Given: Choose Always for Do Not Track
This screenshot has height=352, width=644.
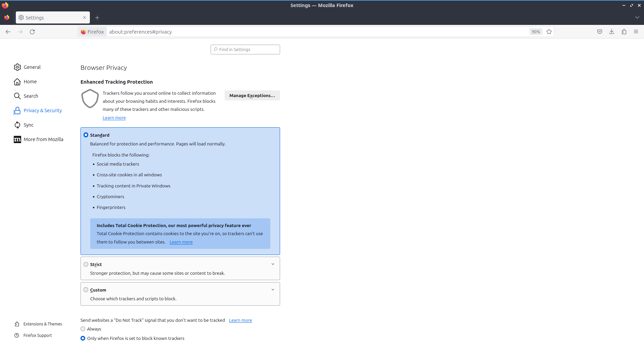Looking at the screenshot, I should coord(83,329).
